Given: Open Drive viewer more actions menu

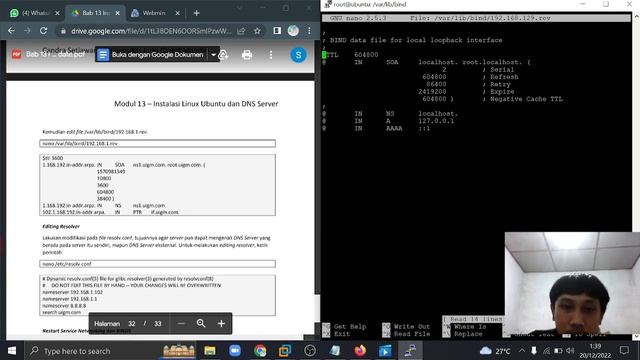Looking at the screenshot, I should 271,55.
